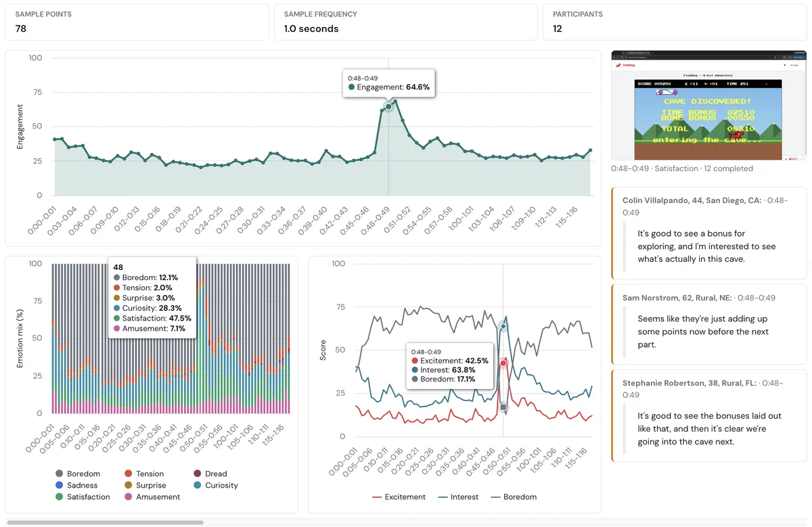
Task: Toggle the Amusement legend entry
Action: click(x=152, y=497)
